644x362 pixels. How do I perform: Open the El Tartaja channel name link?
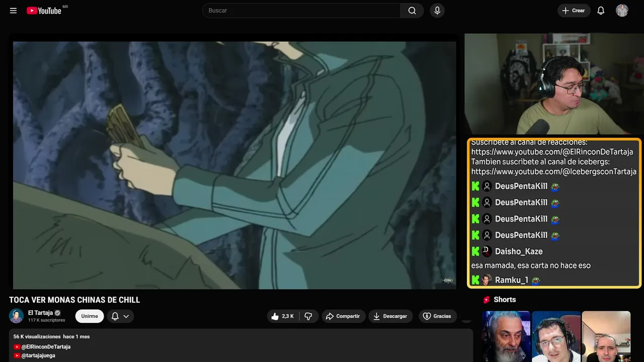click(40, 313)
